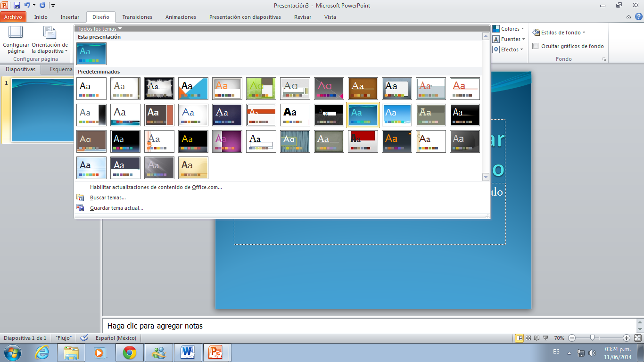644x362 pixels.
Task: Pick the green theme with gray corner block
Action: coord(261,89)
